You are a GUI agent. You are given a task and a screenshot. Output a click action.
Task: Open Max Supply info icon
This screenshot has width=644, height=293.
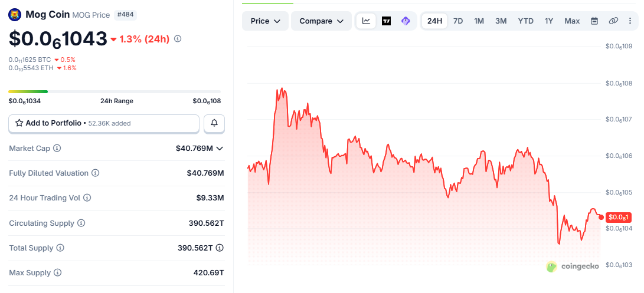point(58,273)
